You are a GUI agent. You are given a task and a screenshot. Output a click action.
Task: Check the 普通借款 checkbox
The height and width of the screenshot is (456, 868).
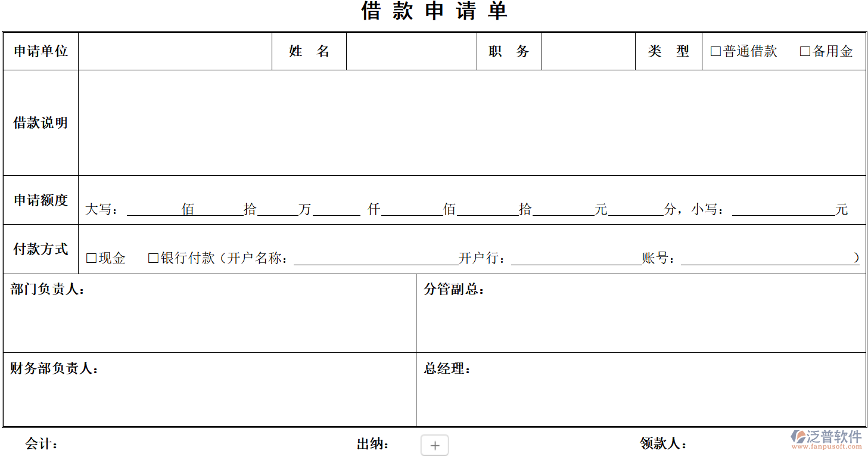714,51
